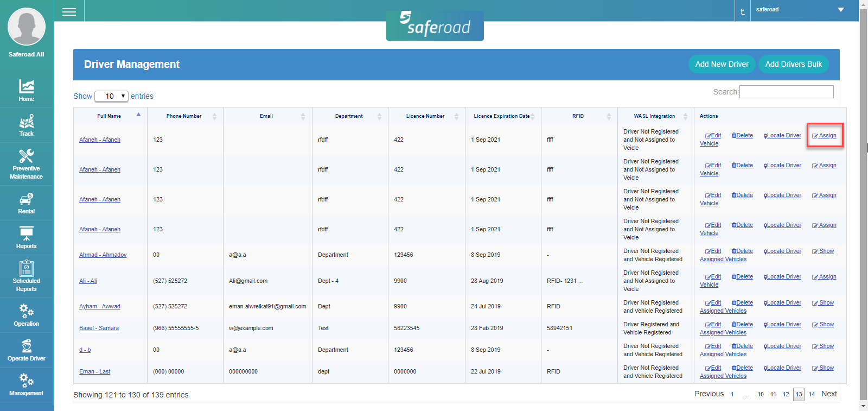Click the browser vertical scrollbar

[x=863, y=205]
